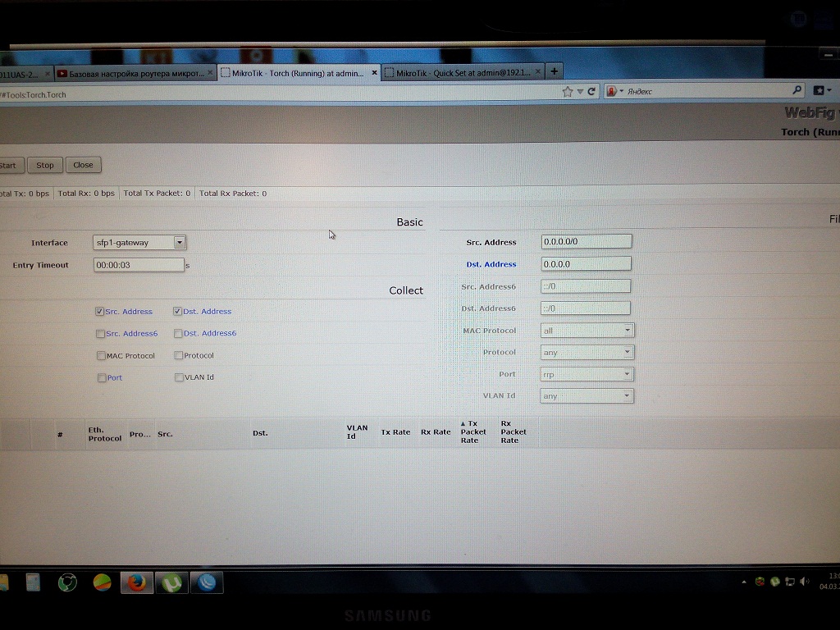Show hidden system tray icons arrow

click(744, 582)
